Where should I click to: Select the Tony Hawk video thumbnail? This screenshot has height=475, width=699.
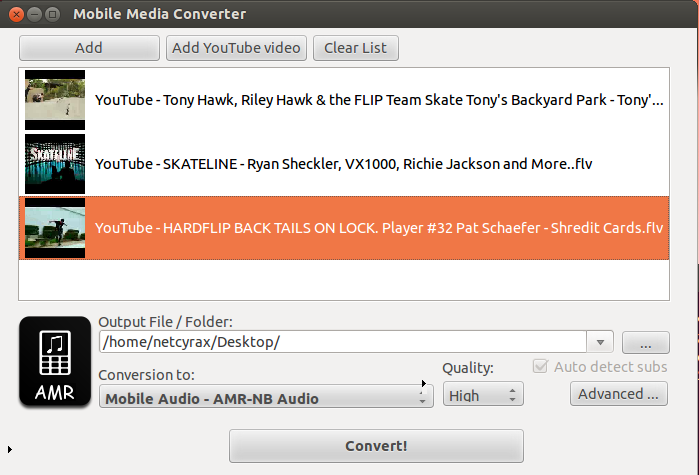coord(55,99)
